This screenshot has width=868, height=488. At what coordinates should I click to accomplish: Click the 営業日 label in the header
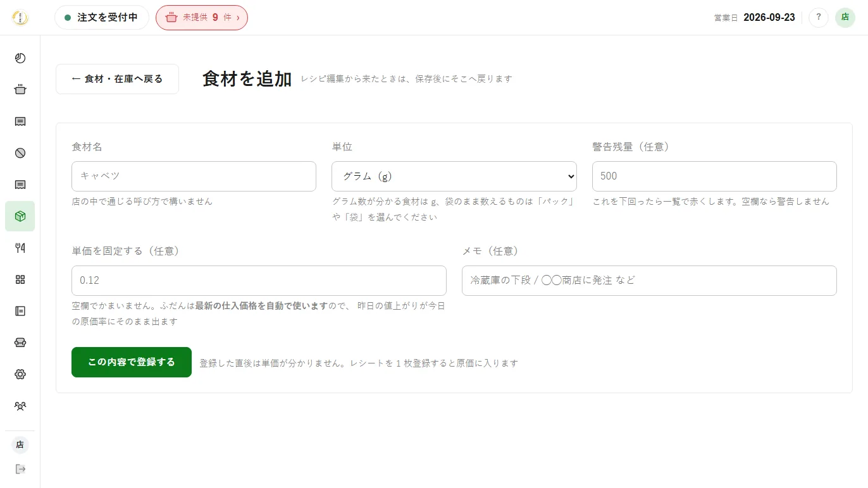click(x=726, y=18)
